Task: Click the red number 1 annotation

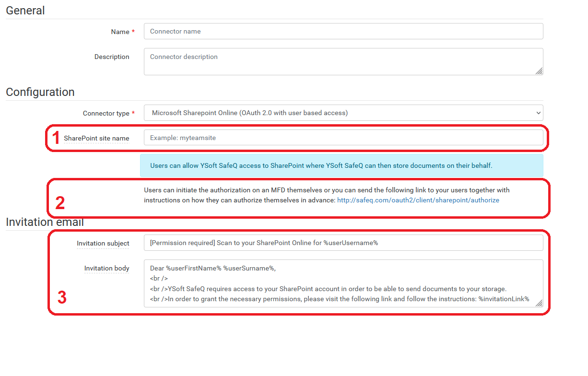Action: (56, 138)
